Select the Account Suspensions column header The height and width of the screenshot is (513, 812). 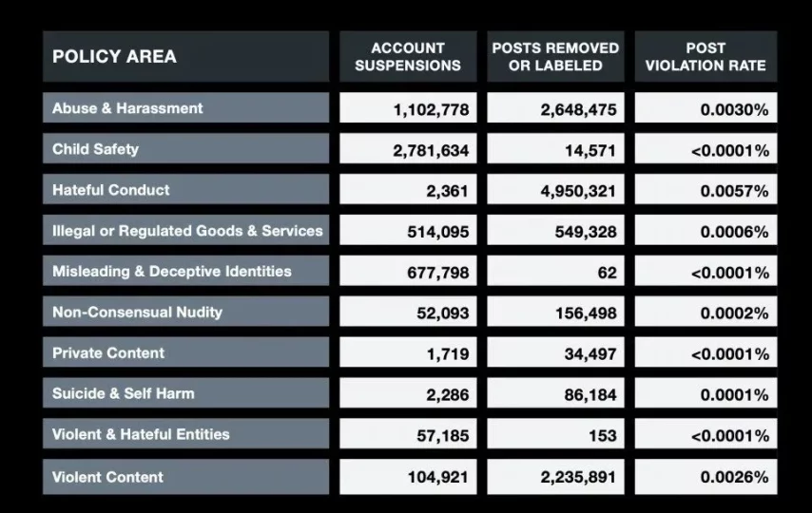408,56
